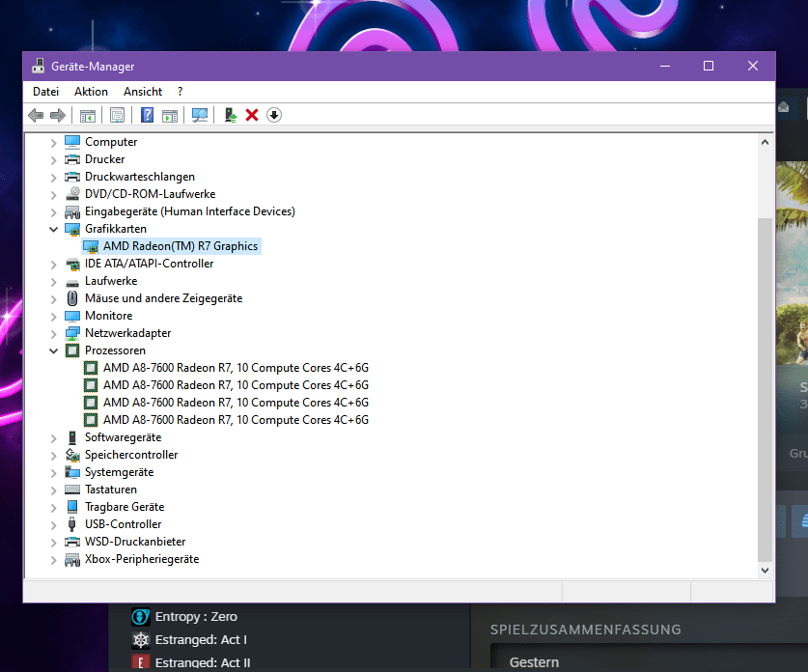
Task: Select Eingabegeräte (Human Interface Devices) label
Action: point(189,211)
